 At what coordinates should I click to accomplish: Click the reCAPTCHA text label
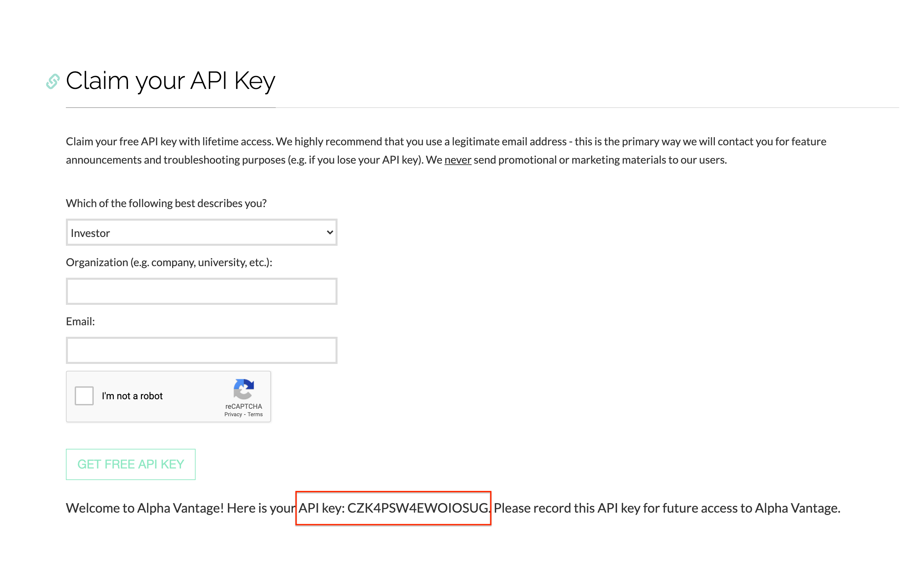tap(243, 406)
